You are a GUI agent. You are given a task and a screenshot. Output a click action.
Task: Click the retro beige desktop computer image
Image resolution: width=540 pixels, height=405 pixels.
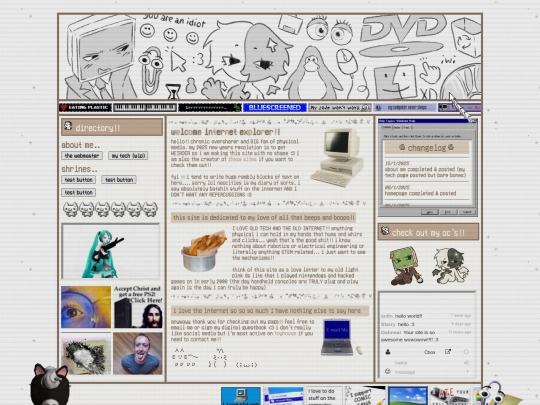[x=338, y=158]
